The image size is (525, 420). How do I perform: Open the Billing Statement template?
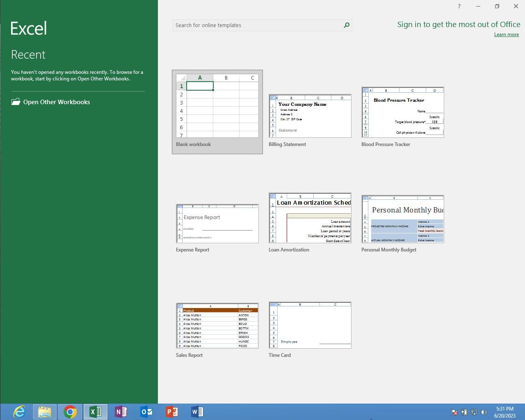(x=310, y=116)
